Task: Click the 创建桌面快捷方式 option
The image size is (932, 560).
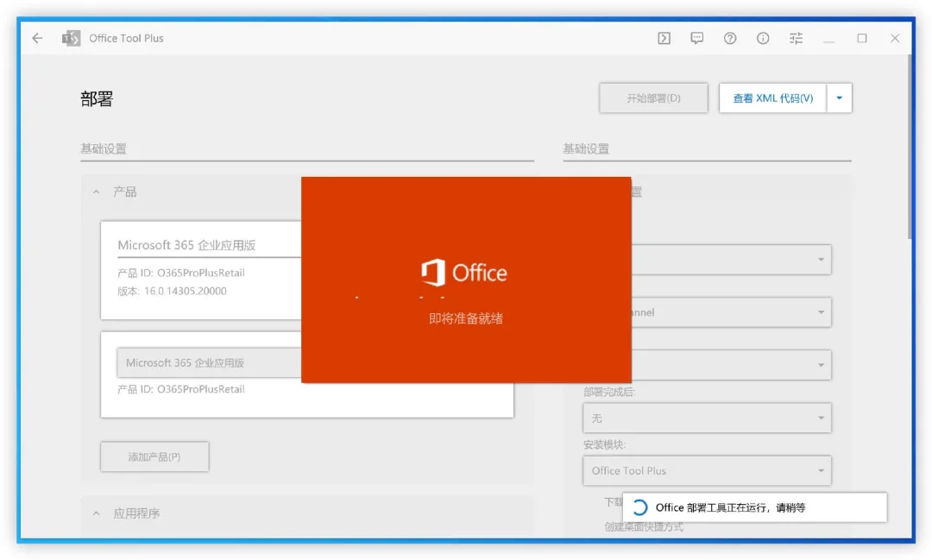Action: pos(644,526)
